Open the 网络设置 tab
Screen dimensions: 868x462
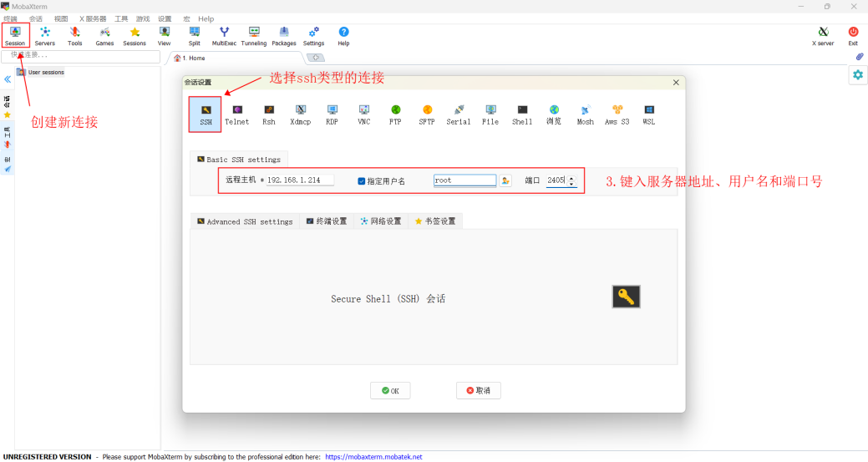click(381, 221)
